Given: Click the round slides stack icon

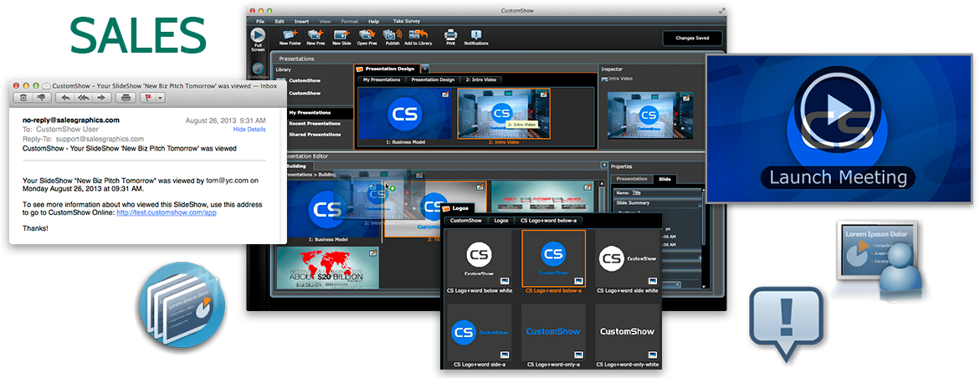Looking at the screenshot, I should [x=182, y=304].
